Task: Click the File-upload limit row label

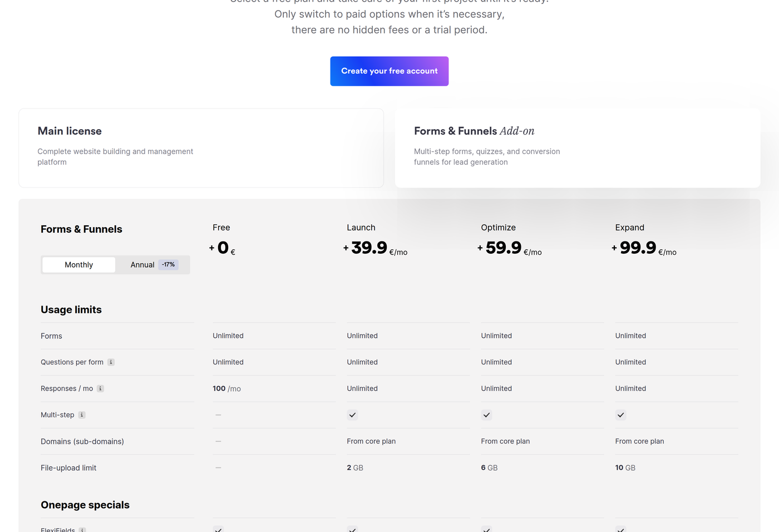Action: (x=68, y=468)
